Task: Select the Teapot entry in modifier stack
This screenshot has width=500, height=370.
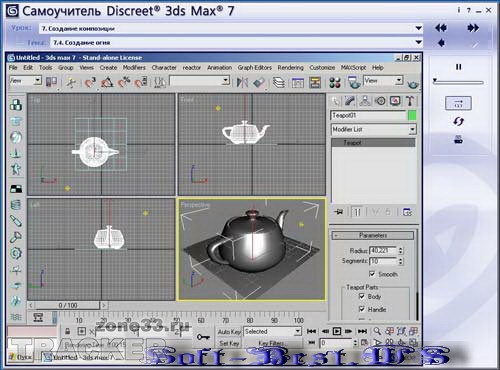Action: tap(374, 143)
